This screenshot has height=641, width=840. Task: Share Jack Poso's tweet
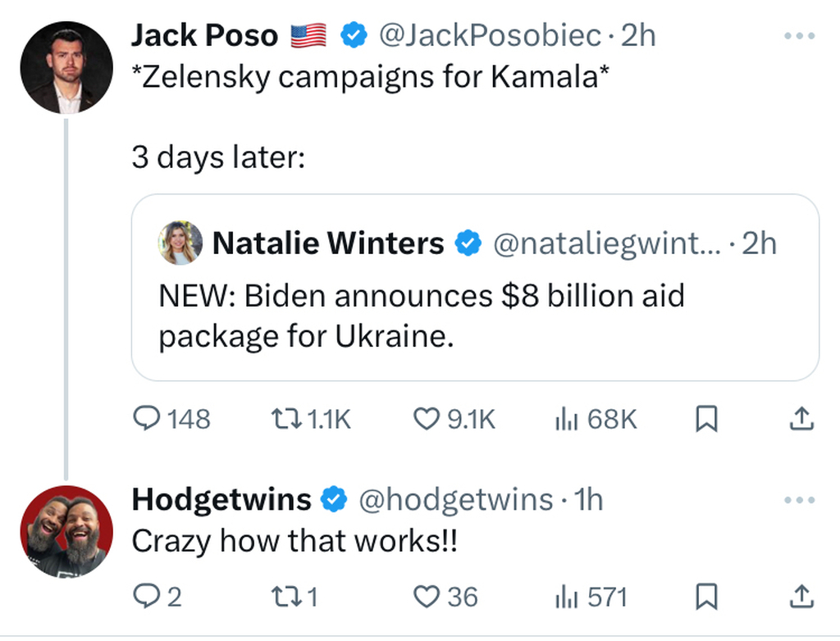[x=801, y=420]
